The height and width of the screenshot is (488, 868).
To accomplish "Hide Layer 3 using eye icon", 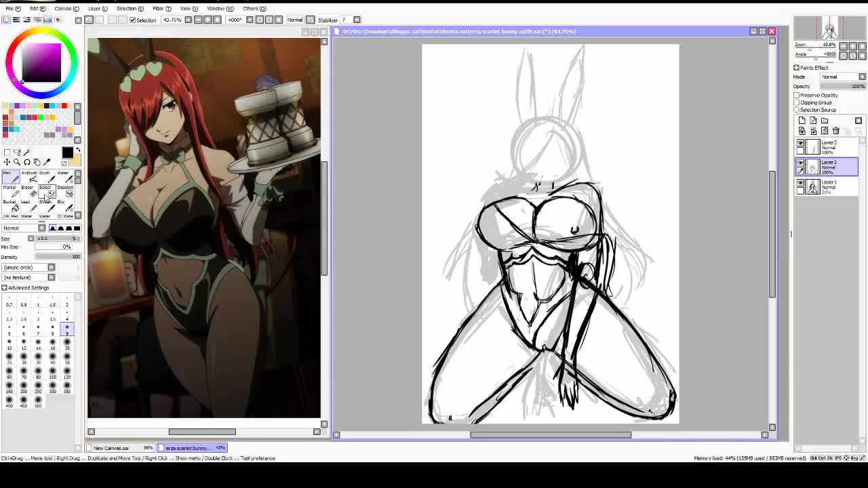I will 801,144.
